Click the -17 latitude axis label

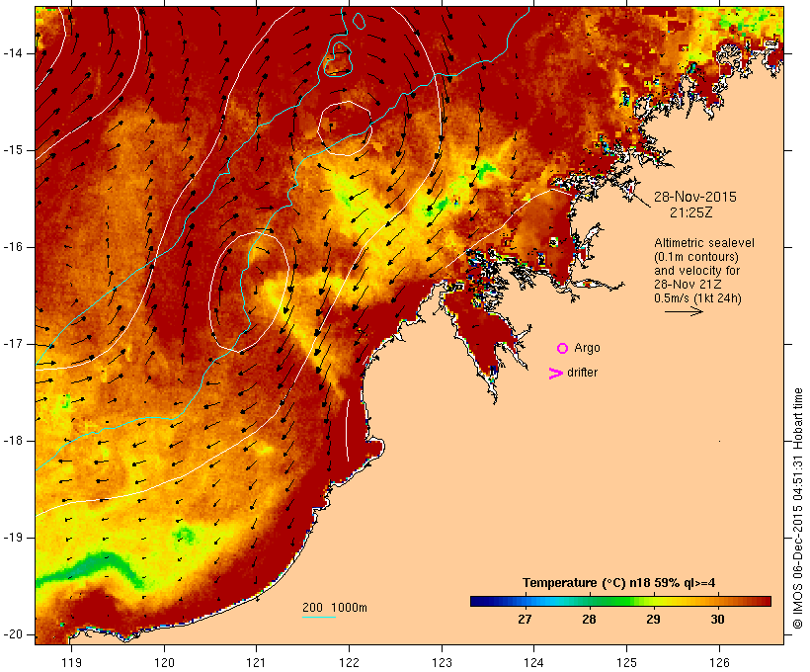tap(13, 344)
